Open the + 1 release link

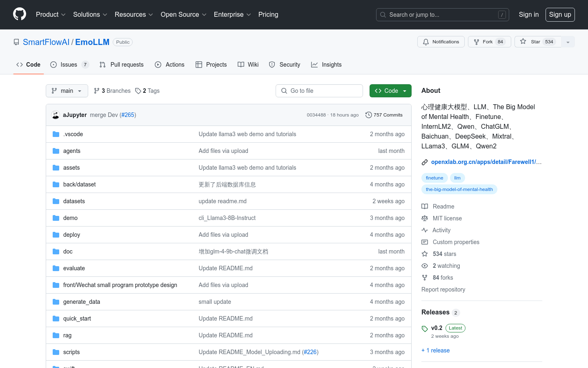[x=435, y=350]
